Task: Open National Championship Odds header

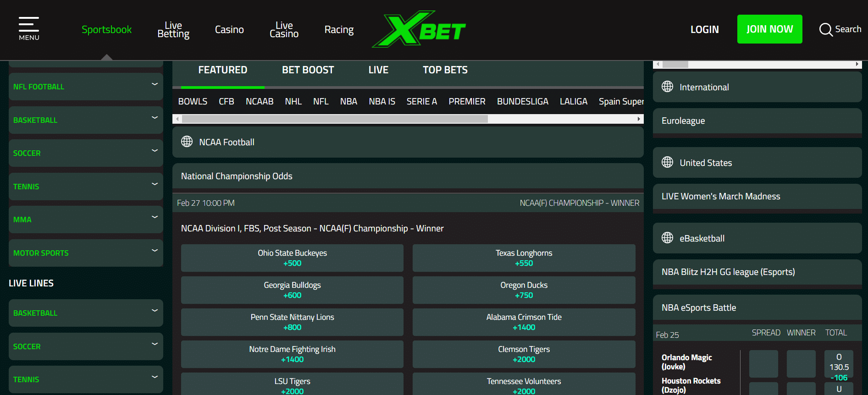Action: coord(408,176)
